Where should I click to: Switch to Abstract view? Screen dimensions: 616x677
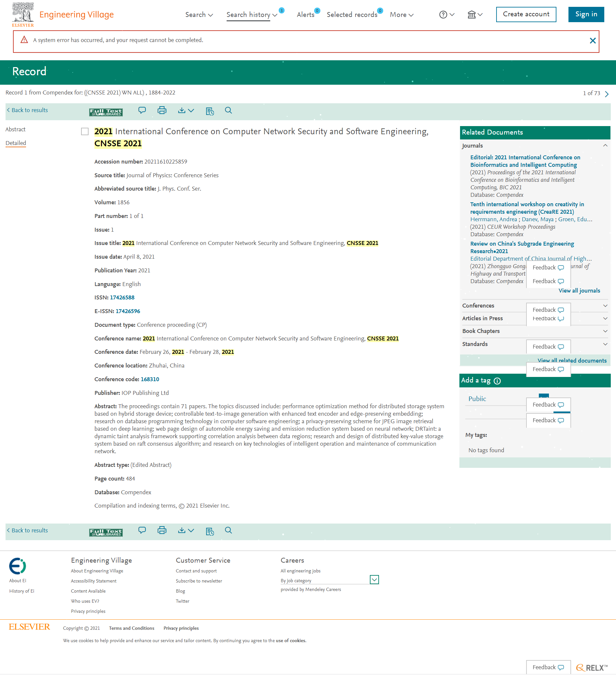(15, 129)
